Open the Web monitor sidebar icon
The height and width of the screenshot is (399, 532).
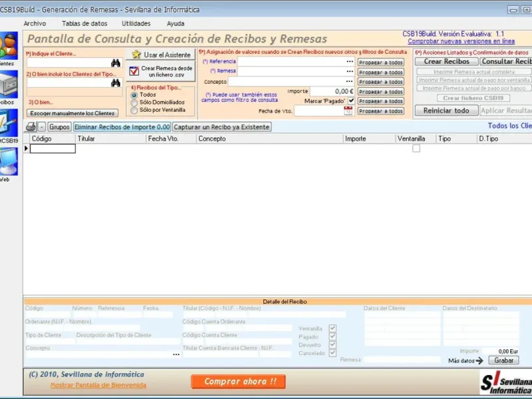click(x=9, y=162)
